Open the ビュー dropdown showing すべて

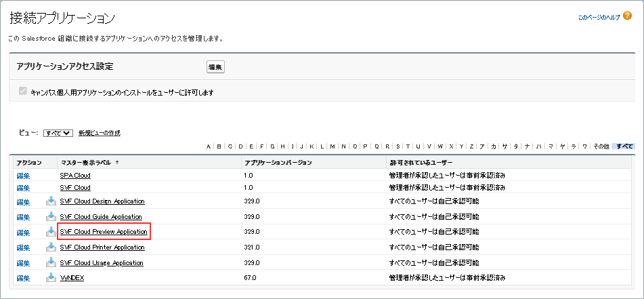point(58,133)
